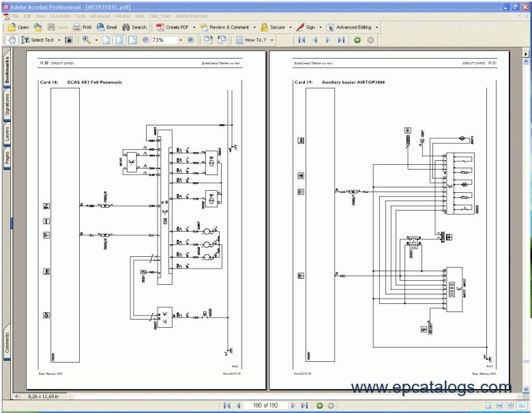This screenshot has height=413, width=532.
Task: Expand the Review & Comment dropdown
Action: point(254,27)
